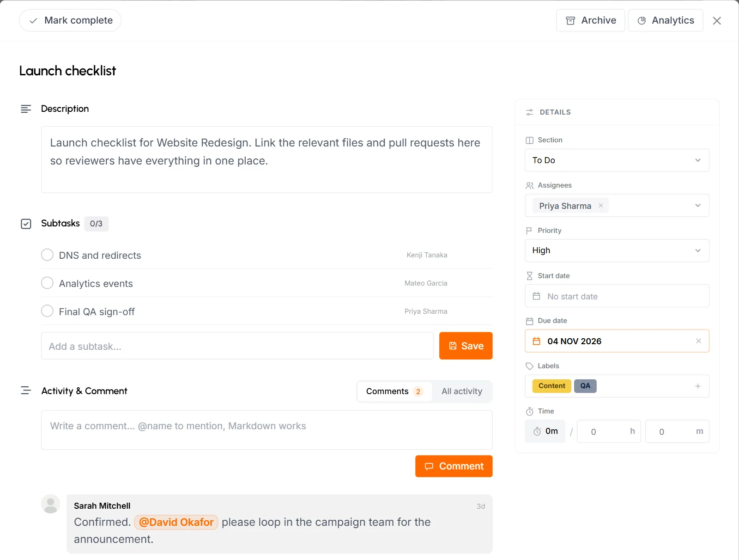Image resolution: width=739 pixels, height=560 pixels.
Task: Close the task dialog with the X
Action: point(717,20)
